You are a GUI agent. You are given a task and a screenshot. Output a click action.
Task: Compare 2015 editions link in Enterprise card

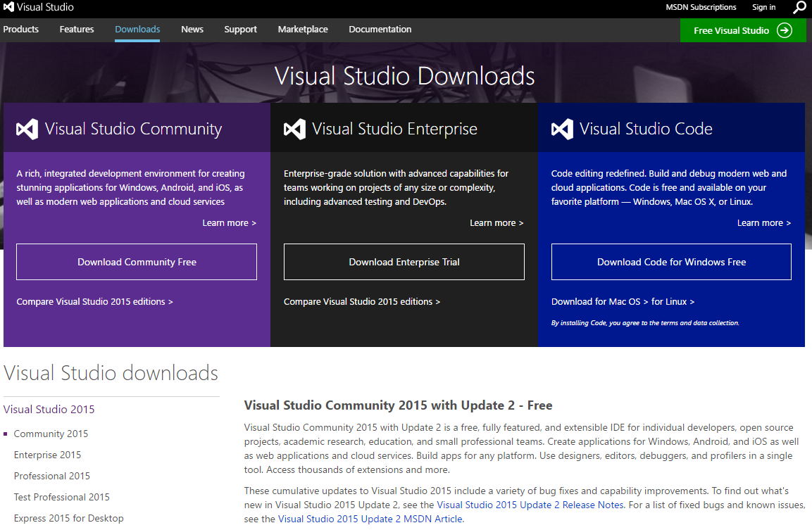(362, 302)
